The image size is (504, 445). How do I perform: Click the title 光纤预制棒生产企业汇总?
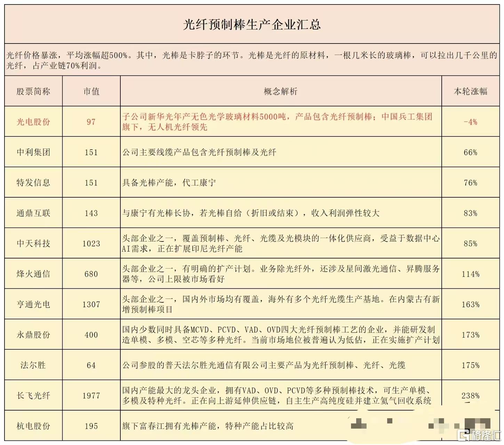252,24
